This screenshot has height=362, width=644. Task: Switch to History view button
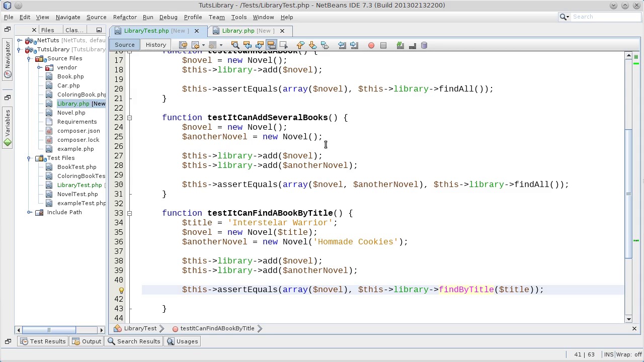click(156, 45)
